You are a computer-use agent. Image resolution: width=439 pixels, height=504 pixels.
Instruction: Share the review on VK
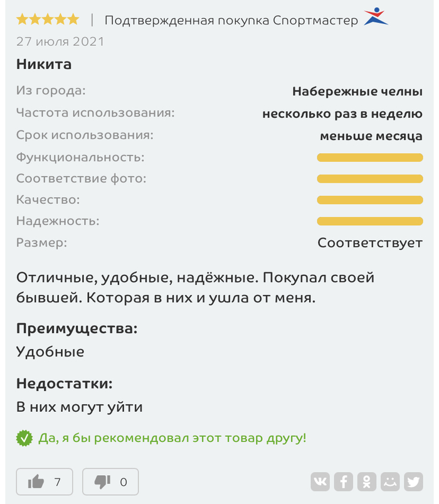[x=320, y=481]
